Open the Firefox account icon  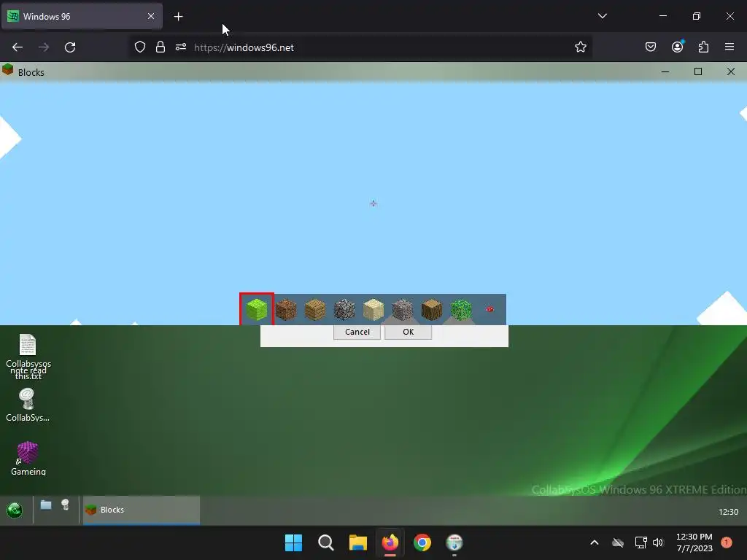tap(677, 47)
